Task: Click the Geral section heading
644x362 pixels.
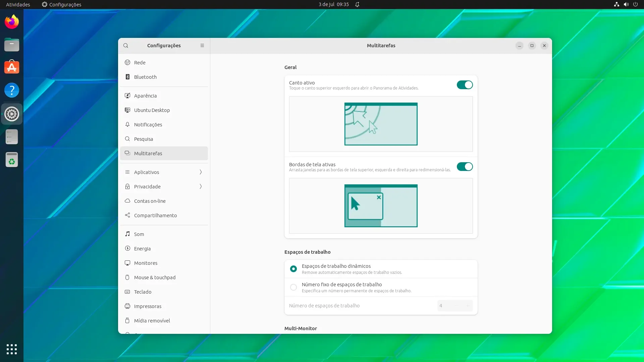Action: [290, 67]
